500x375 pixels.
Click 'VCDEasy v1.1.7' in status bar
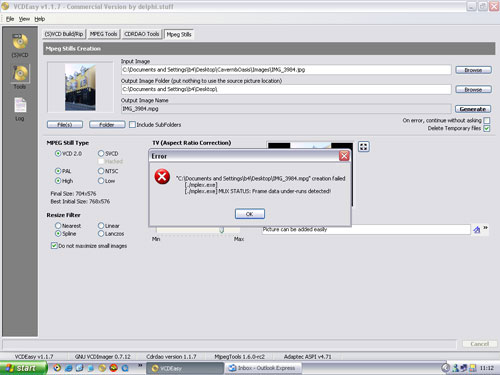point(34,357)
